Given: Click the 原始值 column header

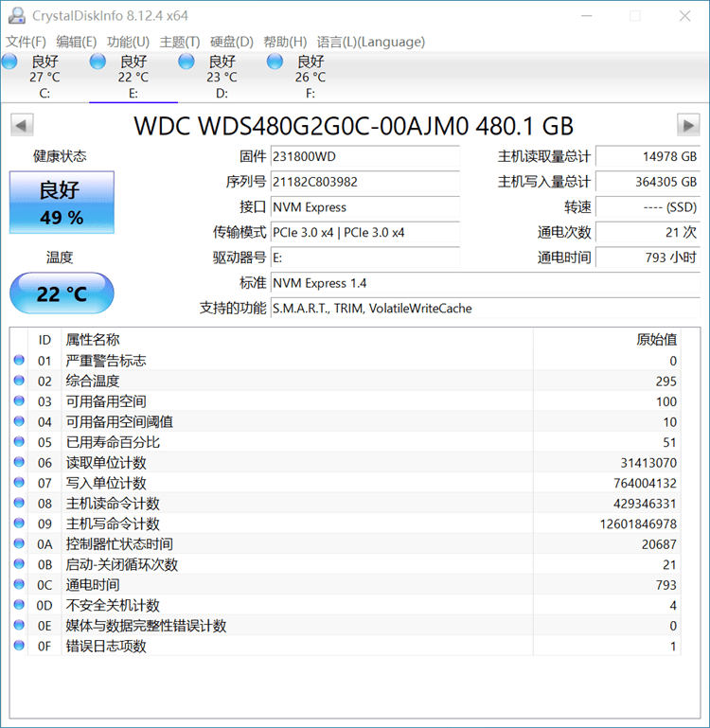Looking at the screenshot, I should 607,340.
